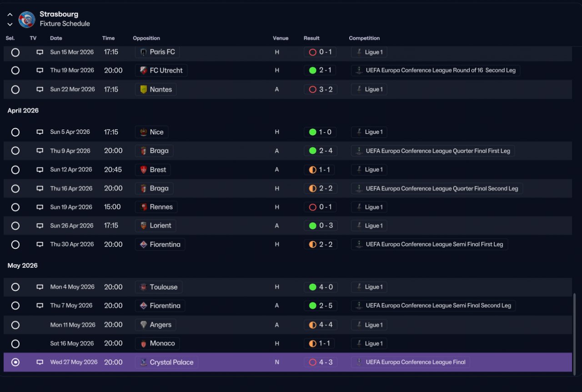Click the competition icon for the Conference League Final
The height and width of the screenshot is (392, 582).
[359, 362]
